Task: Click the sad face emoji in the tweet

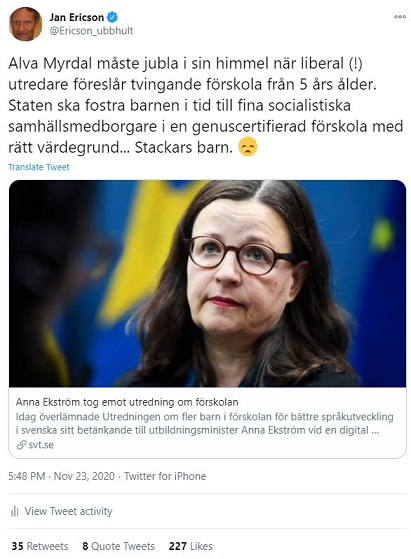Action: (248, 147)
